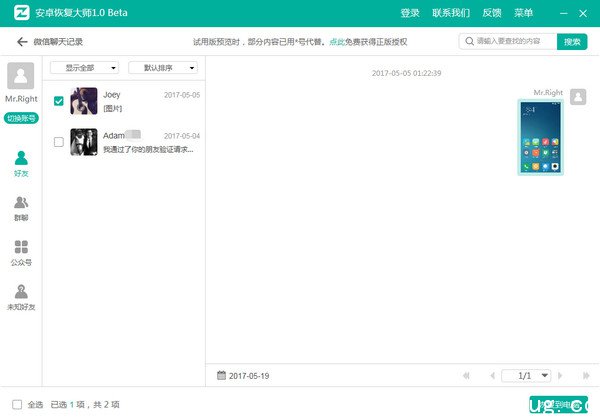The image size is (600, 420).
Task: Open the 好友 friends section
Action: (21, 164)
